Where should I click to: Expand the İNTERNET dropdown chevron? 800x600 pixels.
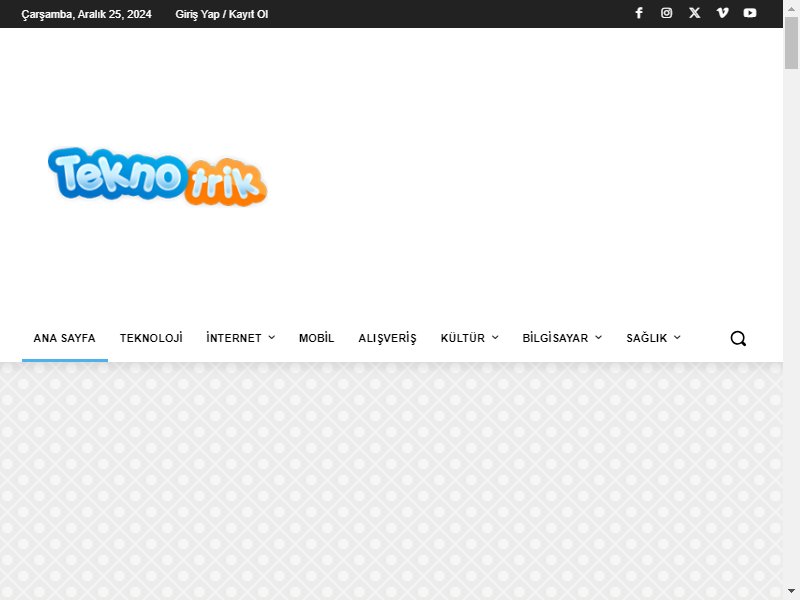pos(272,338)
